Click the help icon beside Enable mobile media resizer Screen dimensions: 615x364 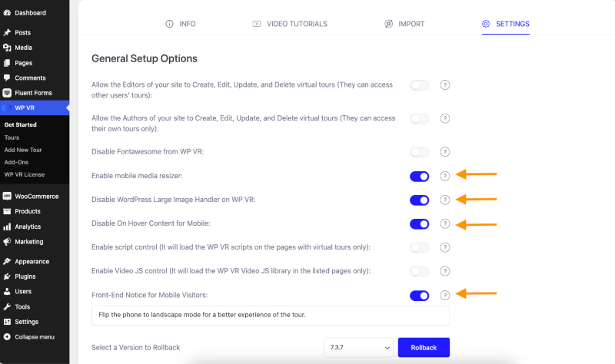[444, 177]
